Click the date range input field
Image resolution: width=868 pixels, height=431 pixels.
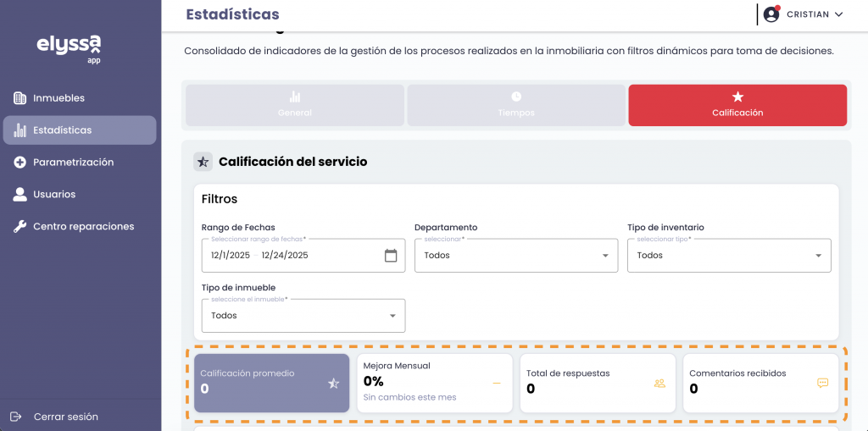coord(288,256)
